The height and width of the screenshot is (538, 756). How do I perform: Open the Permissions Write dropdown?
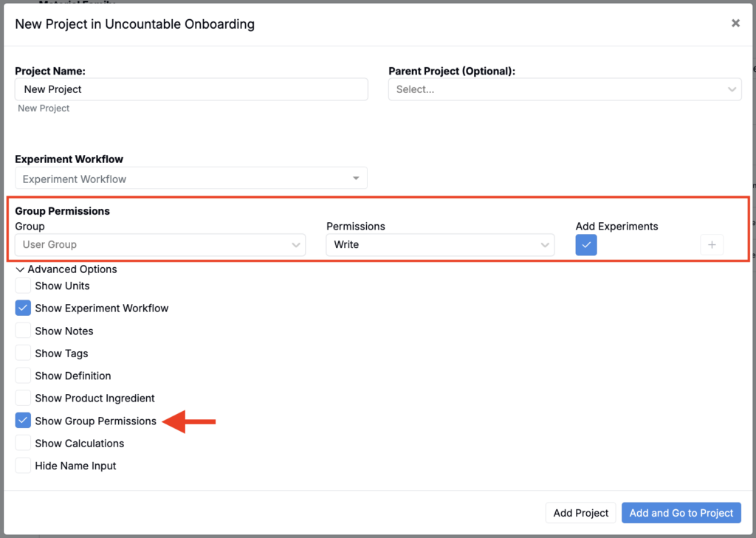[440, 245]
